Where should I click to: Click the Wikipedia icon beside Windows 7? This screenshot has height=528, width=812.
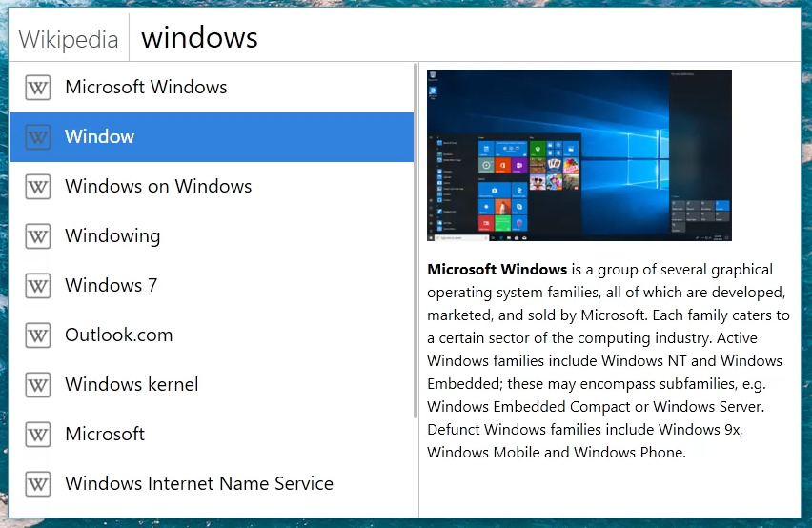[x=38, y=286]
